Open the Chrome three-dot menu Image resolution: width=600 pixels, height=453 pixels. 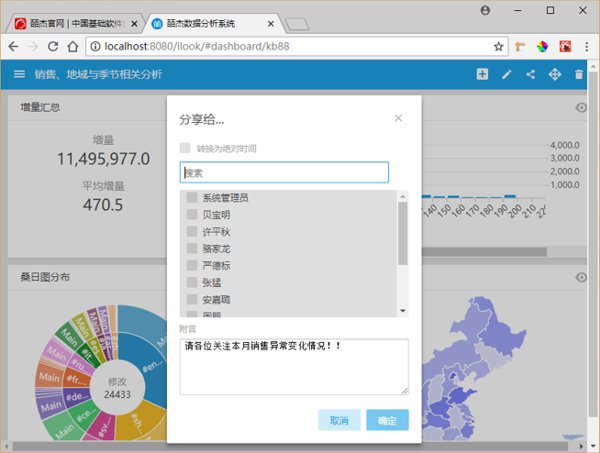click(583, 46)
